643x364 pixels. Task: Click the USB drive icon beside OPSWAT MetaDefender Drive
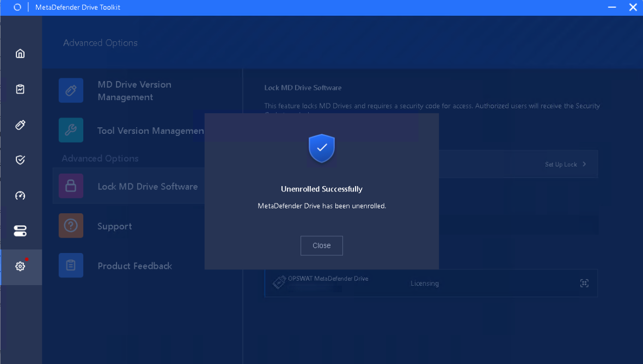pyautogui.click(x=279, y=282)
